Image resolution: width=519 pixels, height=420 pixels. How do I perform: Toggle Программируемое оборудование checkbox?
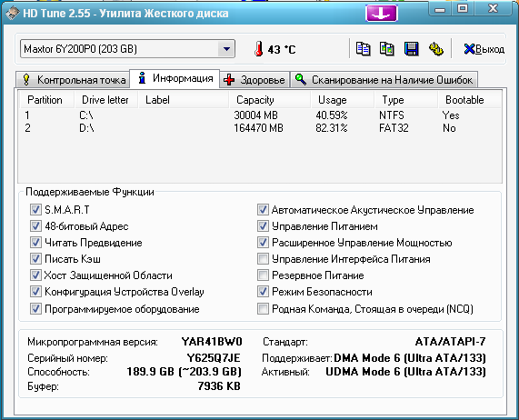[35, 309]
